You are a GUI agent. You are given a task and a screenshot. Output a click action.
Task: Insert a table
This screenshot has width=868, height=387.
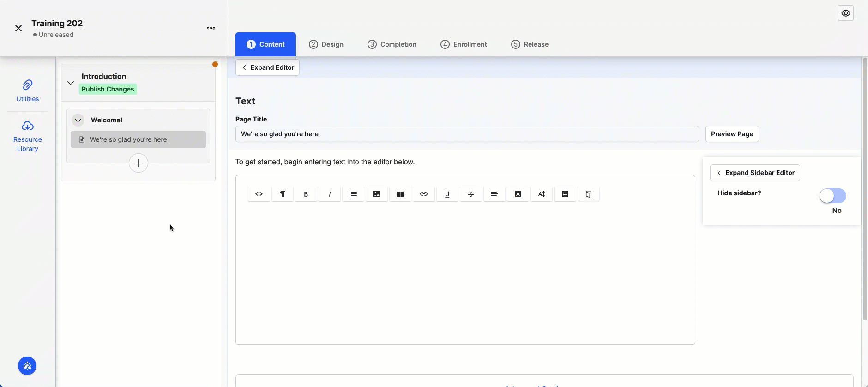click(400, 194)
